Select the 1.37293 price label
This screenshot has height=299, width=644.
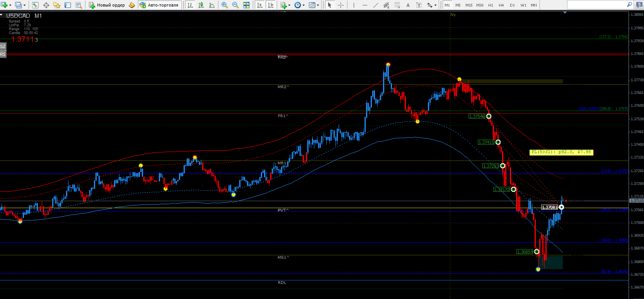[x=491, y=166]
